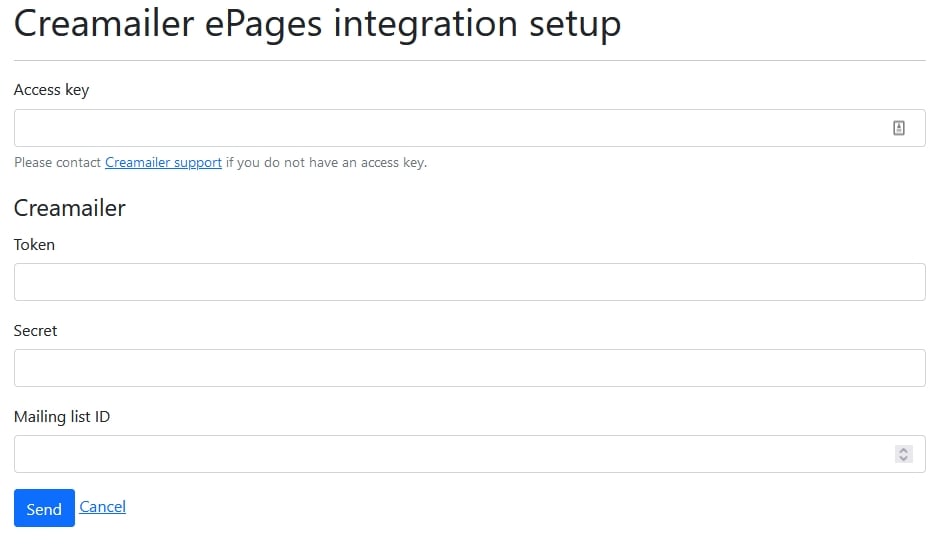
Task: Click the autofill key icon in Access key field
Action: [899, 128]
